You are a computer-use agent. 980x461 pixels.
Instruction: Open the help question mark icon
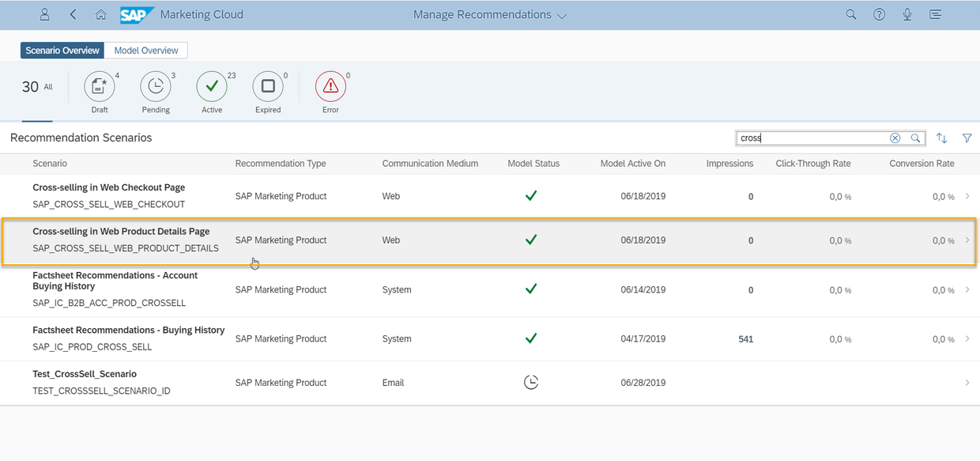coord(879,15)
